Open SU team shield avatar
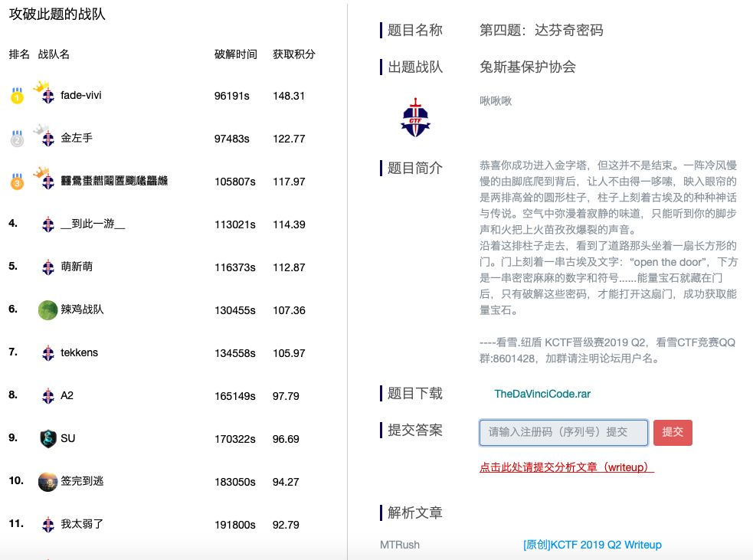 point(48,438)
